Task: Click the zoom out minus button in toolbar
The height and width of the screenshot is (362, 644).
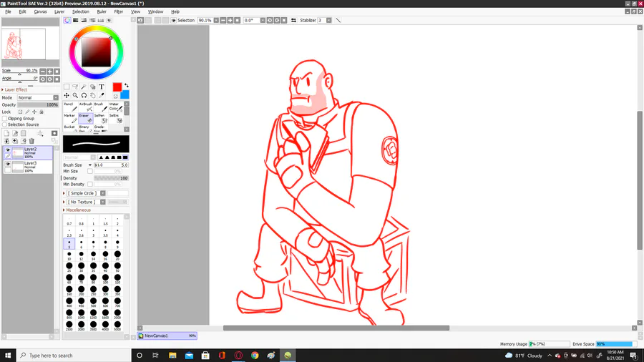Action: tap(223, 20)
